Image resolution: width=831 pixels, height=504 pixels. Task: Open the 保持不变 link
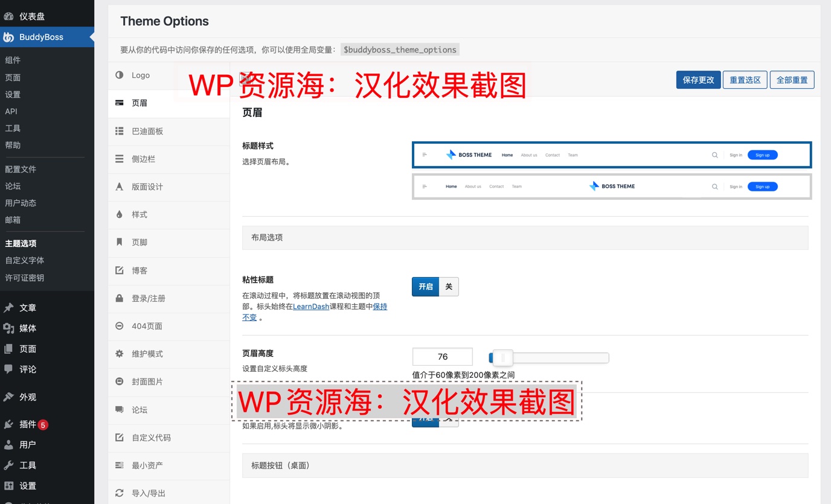380,307
